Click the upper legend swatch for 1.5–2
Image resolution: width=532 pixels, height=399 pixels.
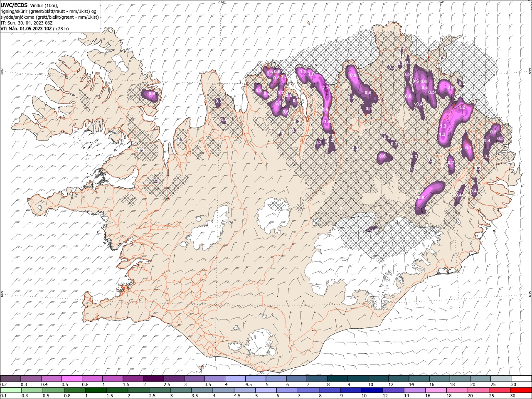133,379
